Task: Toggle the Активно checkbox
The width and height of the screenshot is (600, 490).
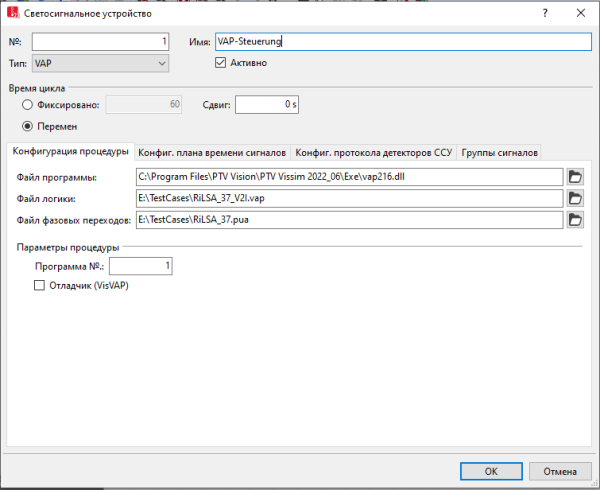Action: click(222, 63)
